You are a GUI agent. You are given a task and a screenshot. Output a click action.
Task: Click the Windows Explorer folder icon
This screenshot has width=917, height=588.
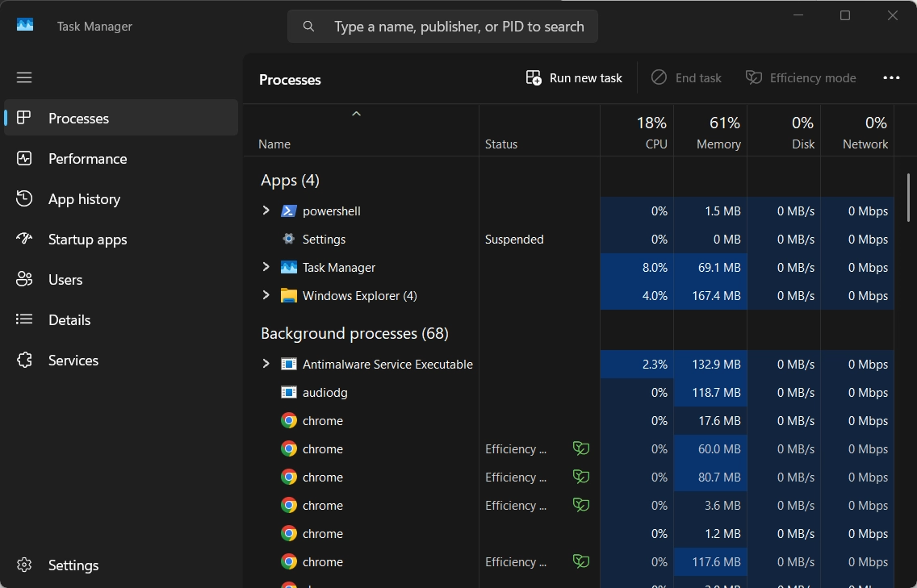(x=288, y=296)
